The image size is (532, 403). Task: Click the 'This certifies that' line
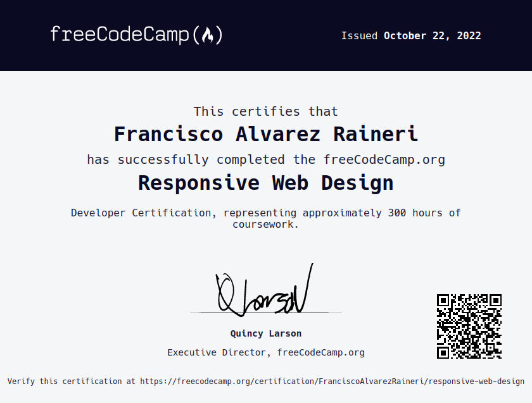[265, 111]
